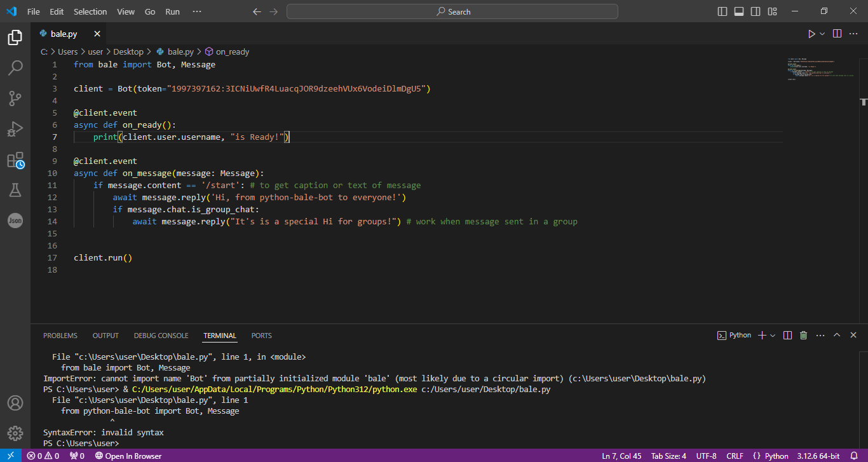
Task: Switch to the OUTPUT panel tab
Action: [x=105, y=336]
